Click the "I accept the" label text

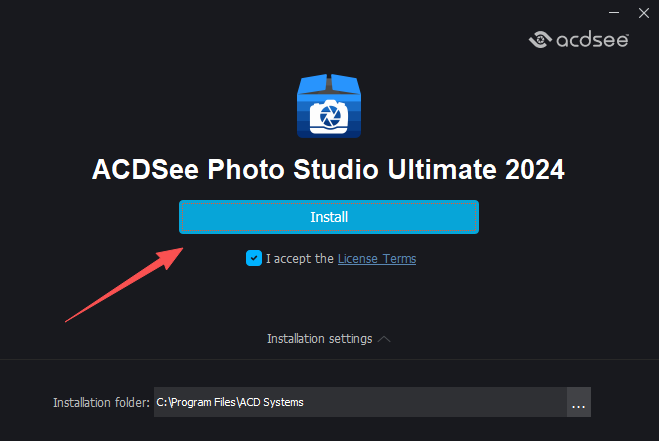click(x=300, y=258)
